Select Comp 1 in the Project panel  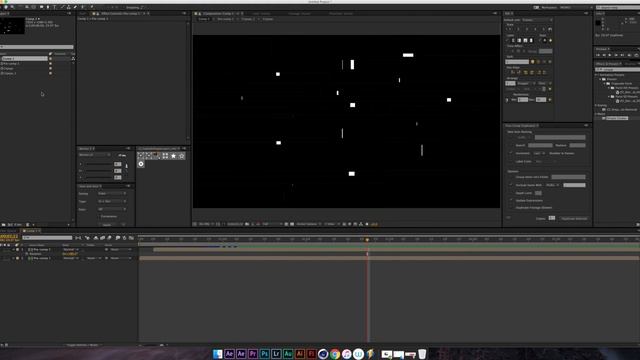coord(24,59)
